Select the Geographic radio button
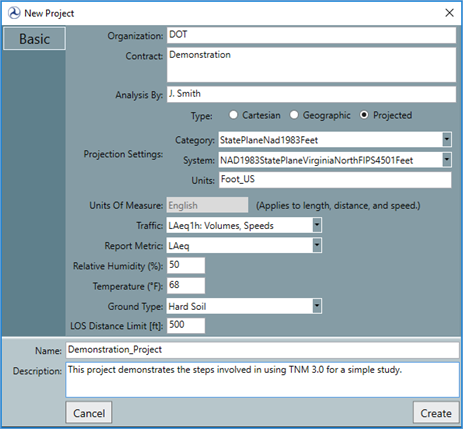Image resolution: width=463 pixels, height=429 pixels. click(x=294, y=115)
